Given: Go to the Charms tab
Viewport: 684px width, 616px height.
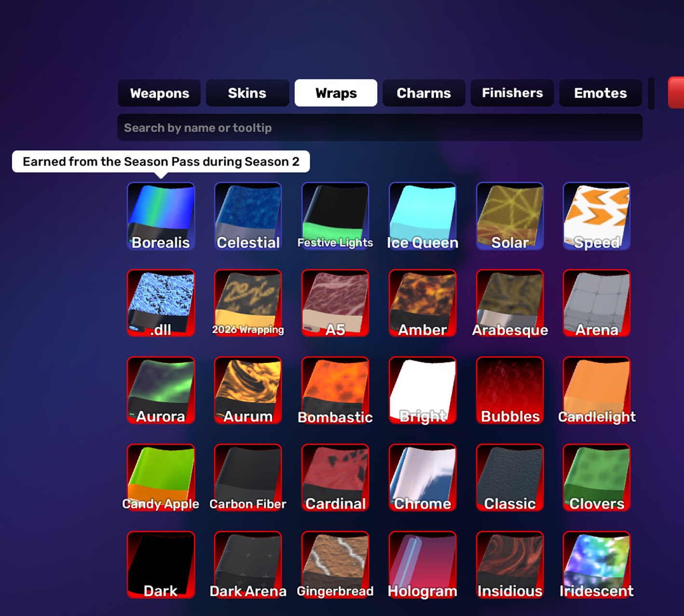Looking at the screenshot, I should (x=424, y=93).
